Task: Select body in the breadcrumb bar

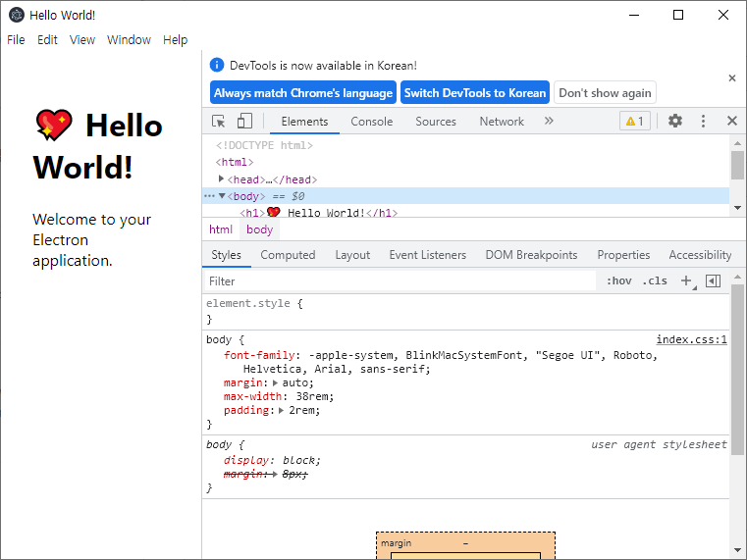Action: 260,229
